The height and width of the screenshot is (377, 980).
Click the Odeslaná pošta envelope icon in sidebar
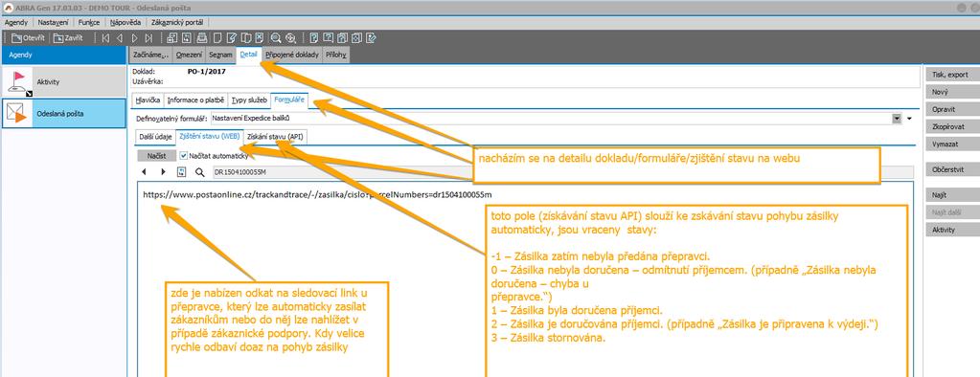(17, 113)
